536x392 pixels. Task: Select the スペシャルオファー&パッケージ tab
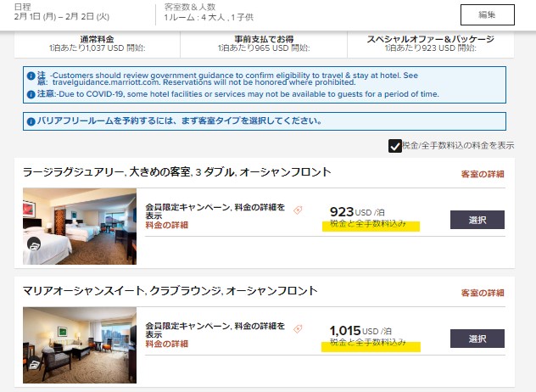430,44
